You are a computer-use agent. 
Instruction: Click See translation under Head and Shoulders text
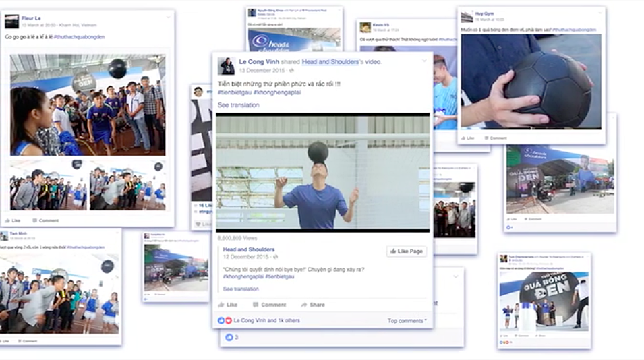pyautogui.click(x=241, y=289)
